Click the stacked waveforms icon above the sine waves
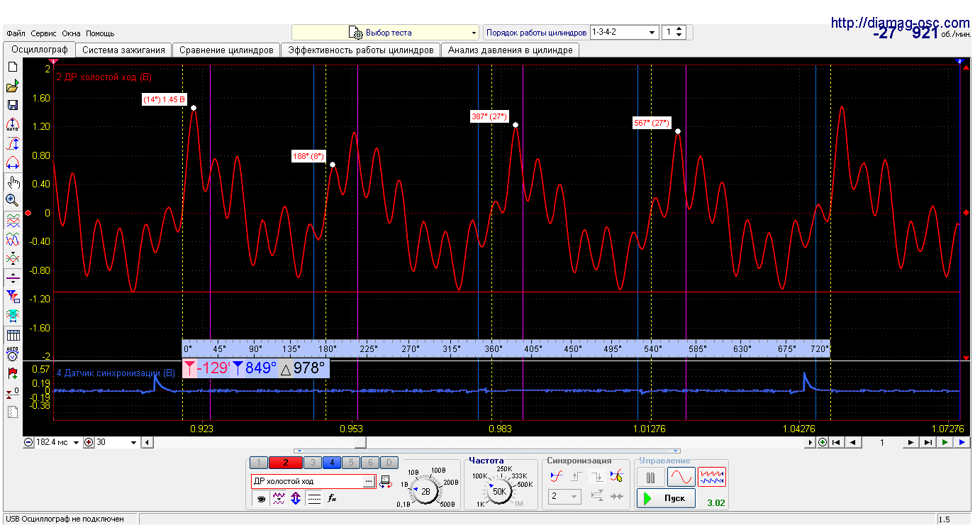The width and height of the screenshot is (980, 528). (13, 219)
